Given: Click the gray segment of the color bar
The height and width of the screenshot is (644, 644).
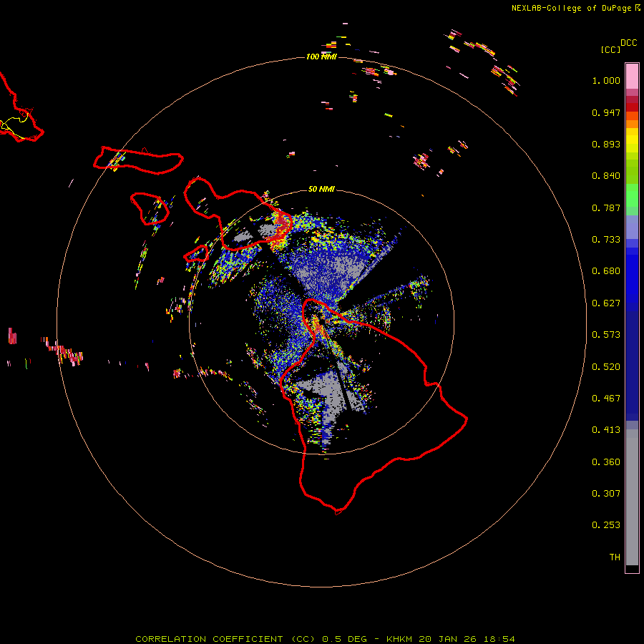Looking at the screenshot, I should pos(632,497).
